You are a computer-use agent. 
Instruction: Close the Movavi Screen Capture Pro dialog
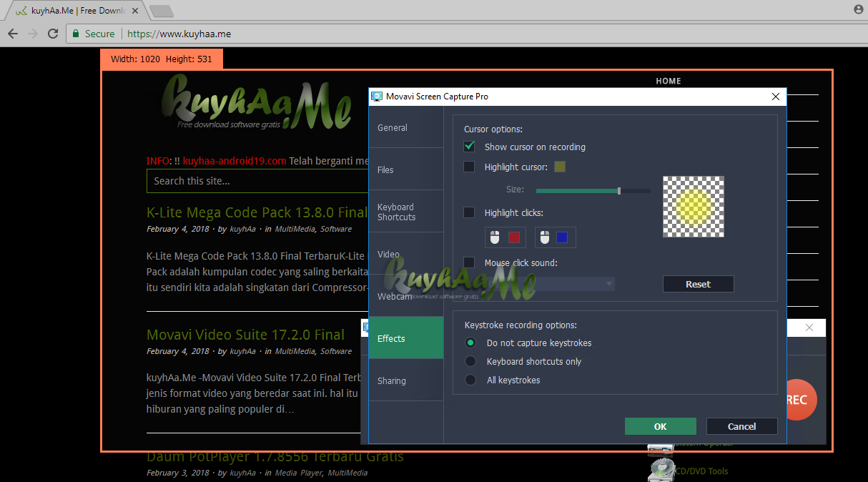point(776,97)
